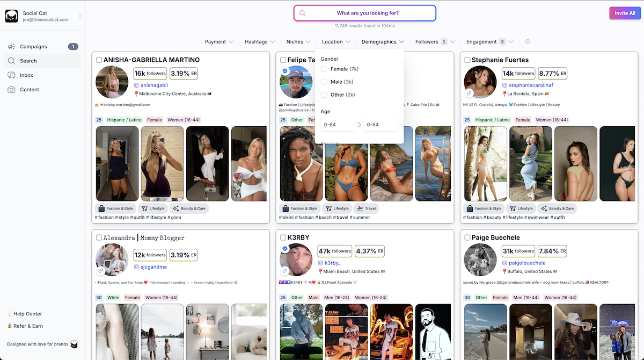Click Stephanie Fuertes profile avatar
This screenshot has height=360, width=644.
(x=480, y=82)
